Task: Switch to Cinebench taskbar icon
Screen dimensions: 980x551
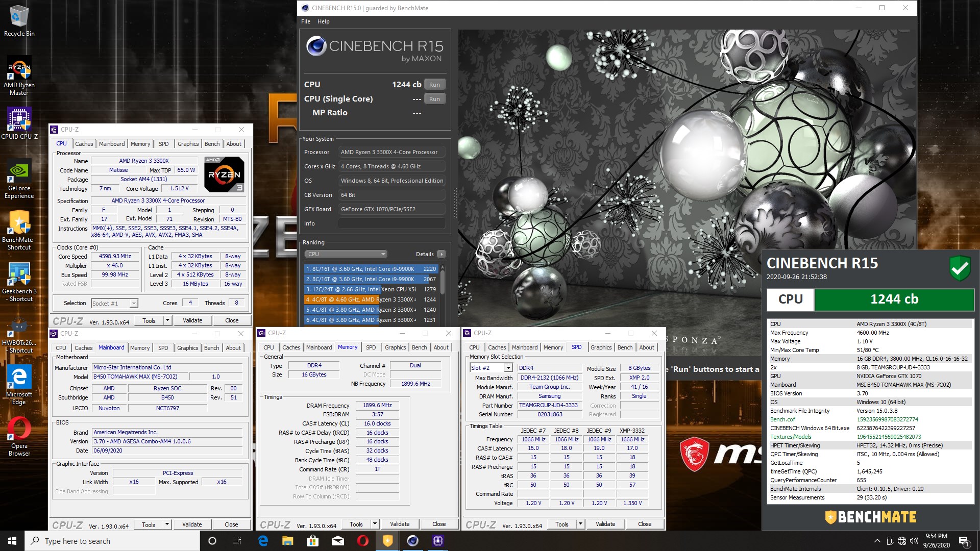Action: tap(413, 541)
